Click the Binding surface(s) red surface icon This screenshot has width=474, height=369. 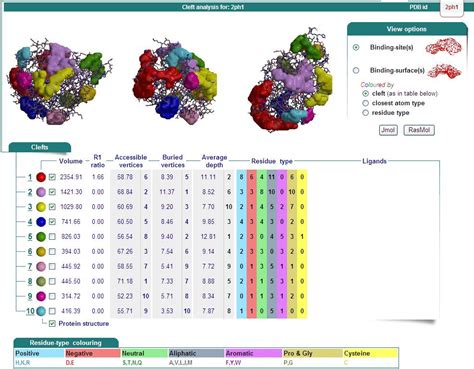[x=445, y=71]
